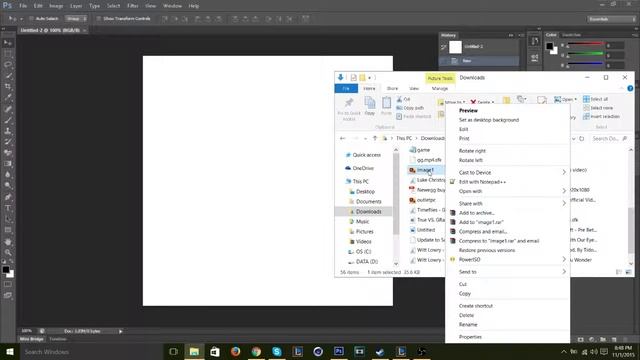Screen dimensions: 640x360
Task: Select the Move tool in Photoshop toolbox
Action: [8, 43]
